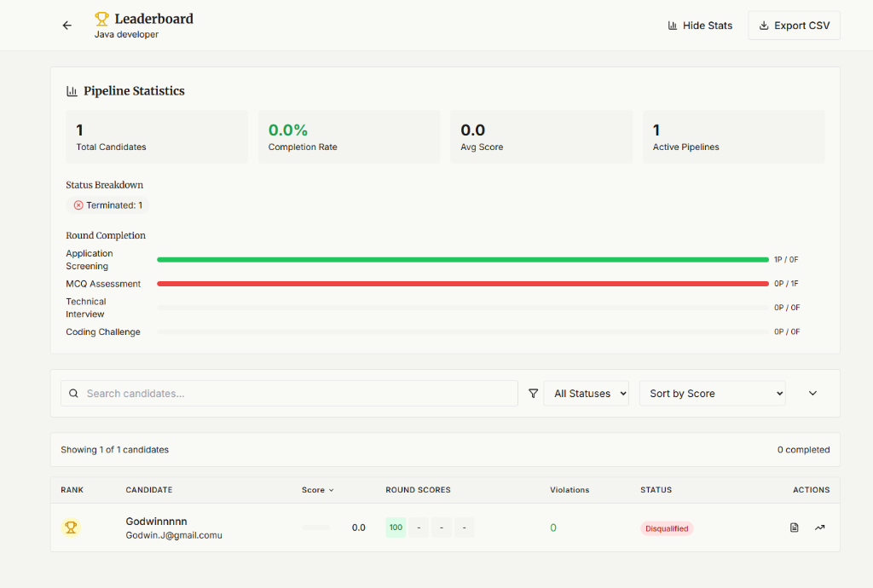
Task: Click the Disqualified status badge
Action: pyautogui.click(x=667, y=527)
